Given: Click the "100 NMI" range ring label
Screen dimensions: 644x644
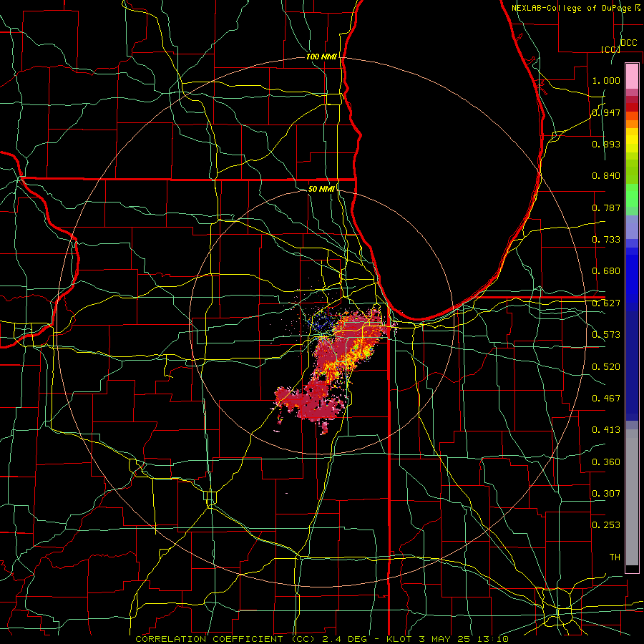Looking at the screenshot, I should [x=321, y=57].
